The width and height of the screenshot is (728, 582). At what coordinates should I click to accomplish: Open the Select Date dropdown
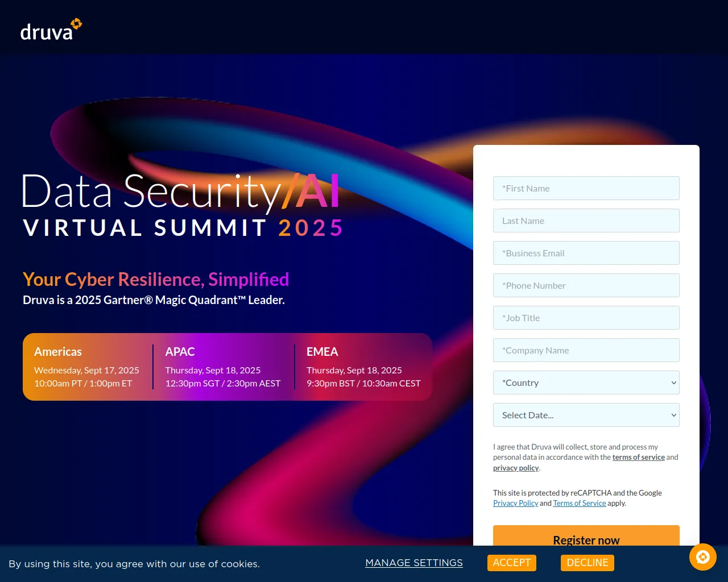(x=586, y=415)
